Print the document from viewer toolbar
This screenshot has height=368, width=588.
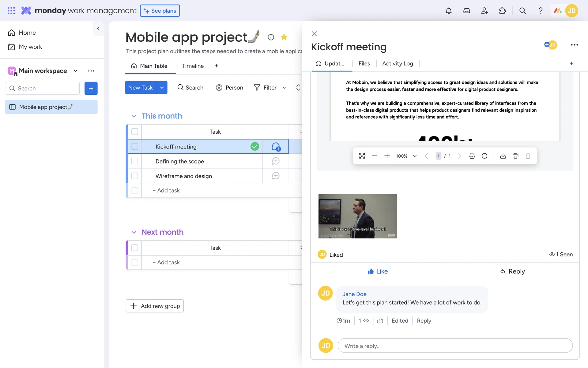point(515,156)
